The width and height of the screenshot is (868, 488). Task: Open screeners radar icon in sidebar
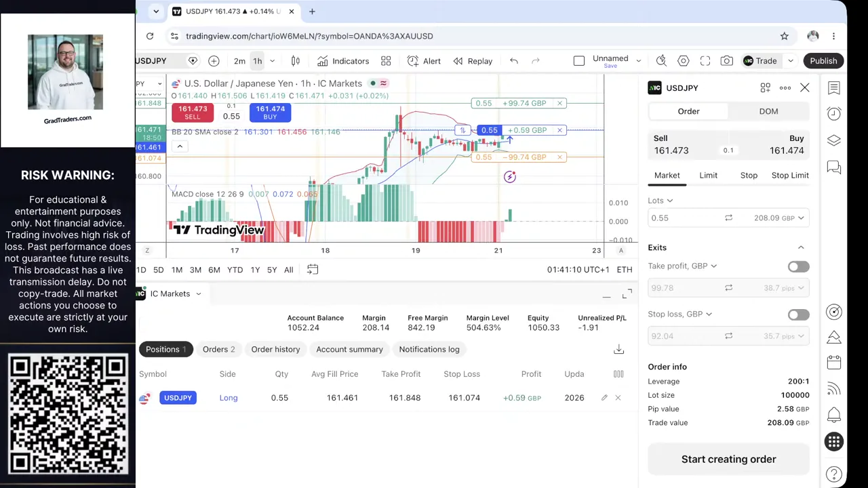(834, 312)
